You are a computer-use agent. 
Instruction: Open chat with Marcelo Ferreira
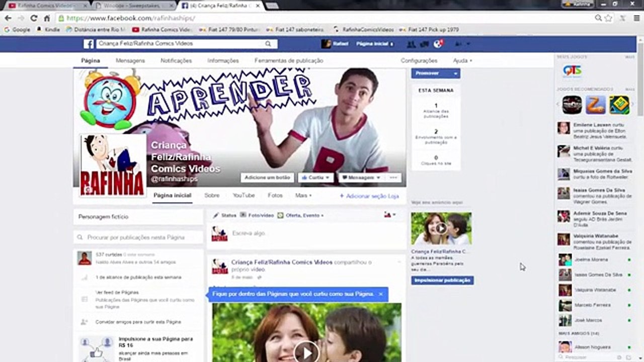[x=594, y=305]
